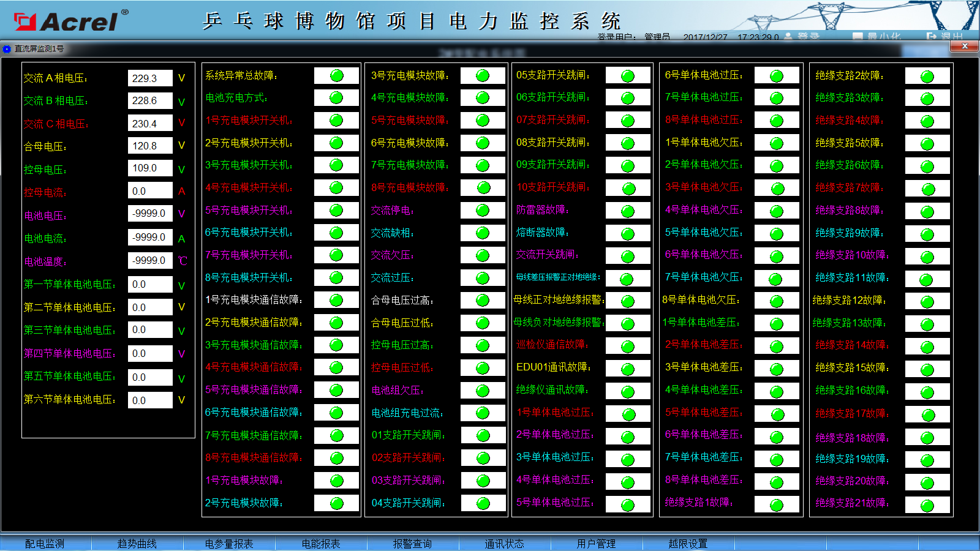The height and width of the screenshot is (551, 980).
Task: Click the 最小化 minimize button in header
Action: click(x=876, y=37)
